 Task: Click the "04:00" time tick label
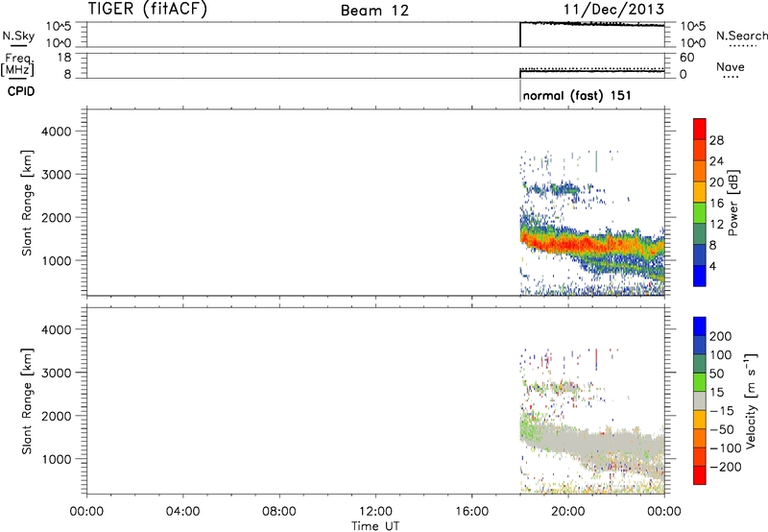point(182,512)
